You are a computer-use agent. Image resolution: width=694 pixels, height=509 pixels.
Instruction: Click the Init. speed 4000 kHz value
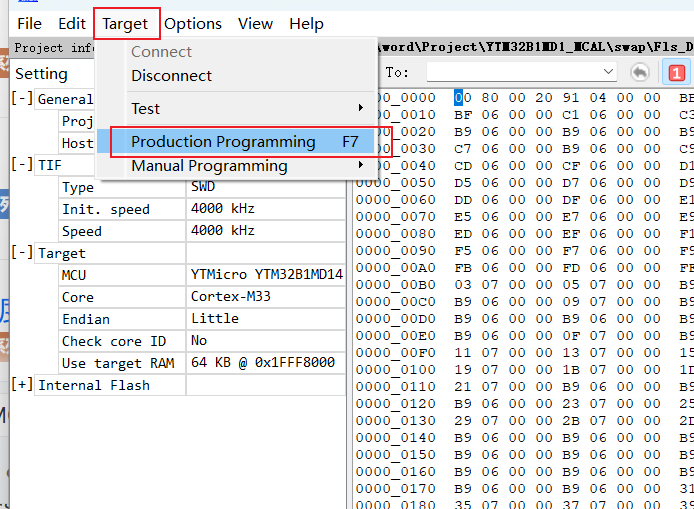(x=223, y=208)
